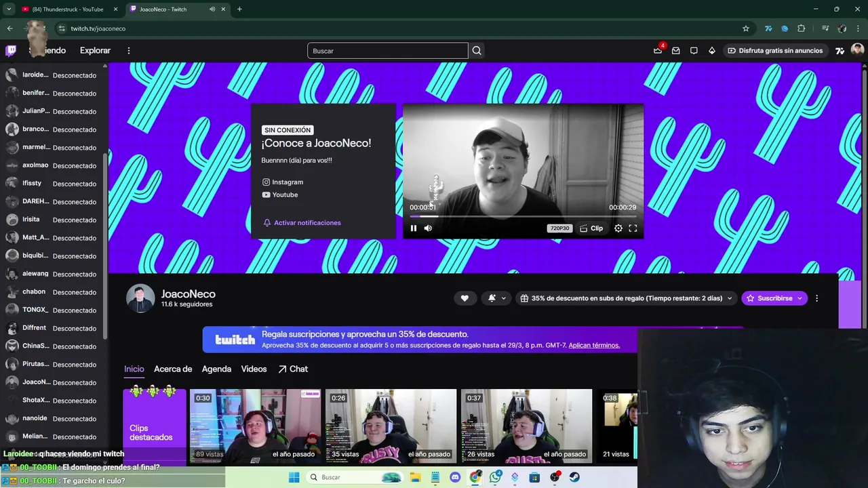Open the JoacoNeco Youtube link
The height and width of the screenshot is (488, 868).
pyautogui.click(x=280, y=195)
